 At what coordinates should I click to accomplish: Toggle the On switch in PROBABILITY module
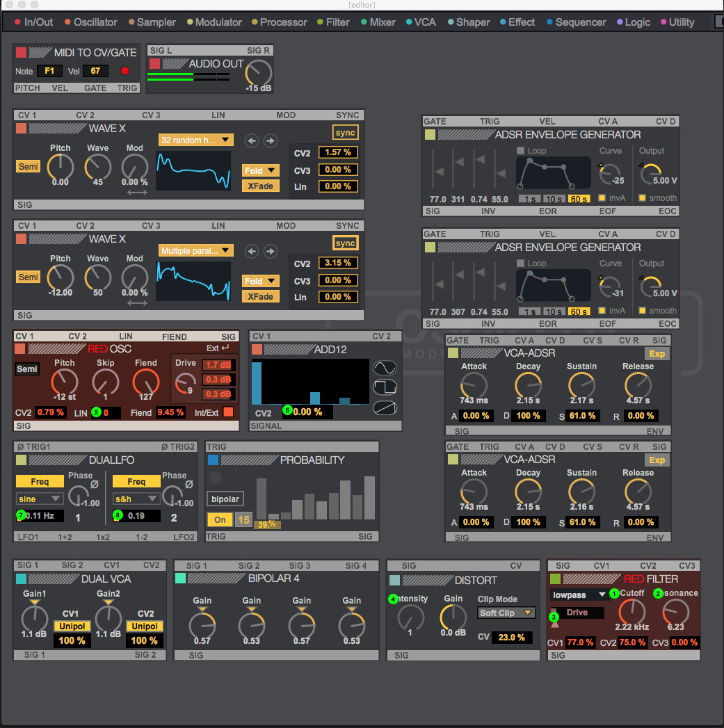[x=220, y=519]
